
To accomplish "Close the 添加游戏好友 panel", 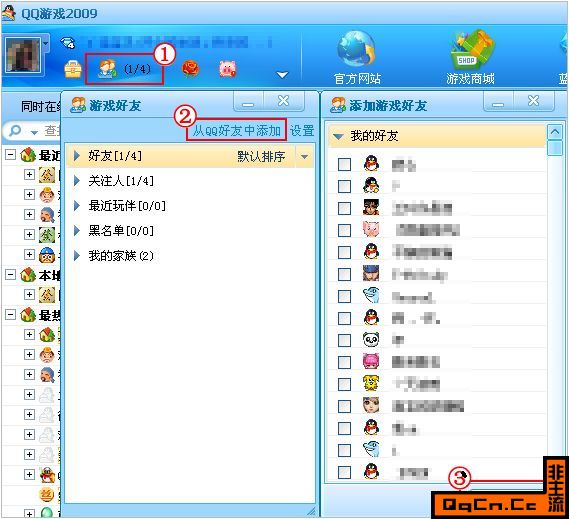I will tap(533, 101).
